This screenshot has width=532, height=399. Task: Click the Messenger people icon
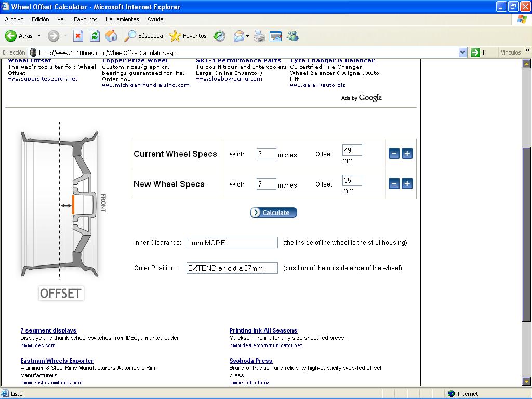[292, 36]
